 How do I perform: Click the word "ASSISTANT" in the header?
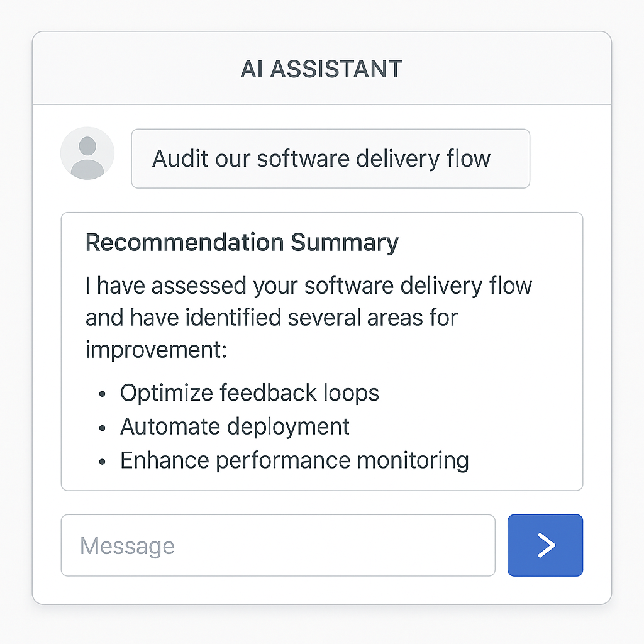[336, 69]
